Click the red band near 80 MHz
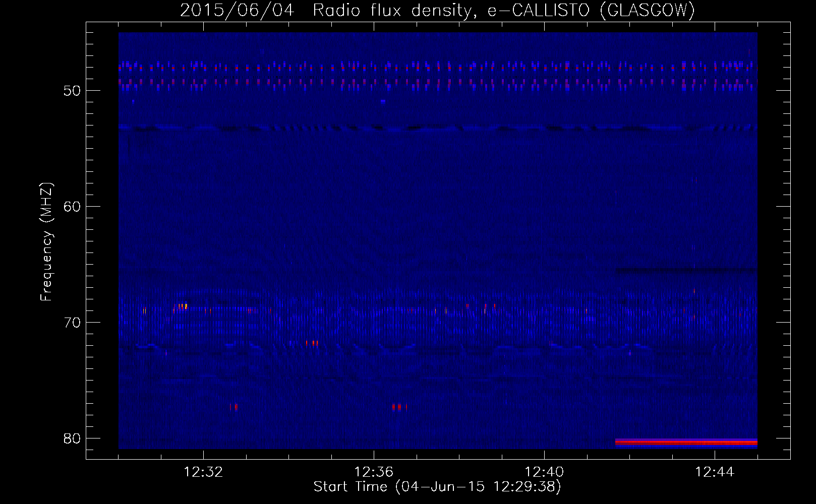The width and height of the screenshot is (816, 504). [686, 443]
